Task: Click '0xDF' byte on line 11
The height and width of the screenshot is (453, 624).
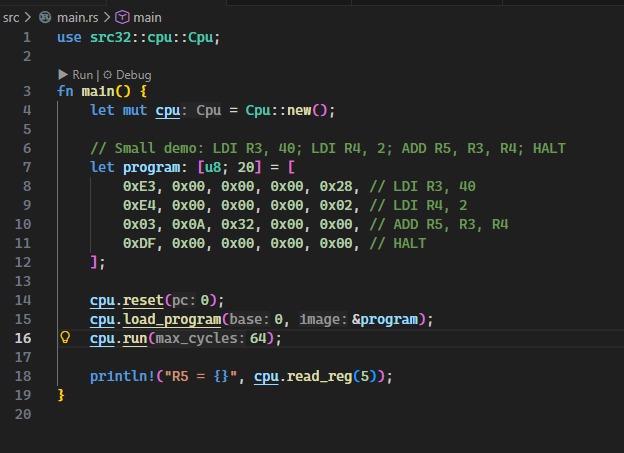Action: pyautogui.click(x=139, y=243)
